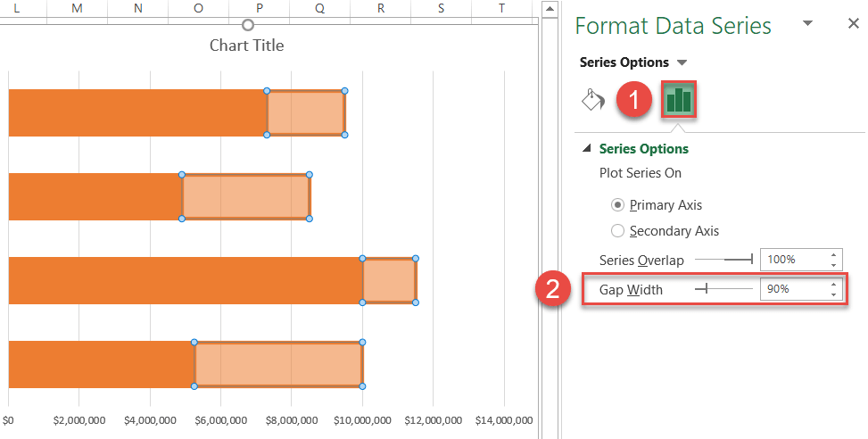Click the Gap Width slider

(724, 288)
